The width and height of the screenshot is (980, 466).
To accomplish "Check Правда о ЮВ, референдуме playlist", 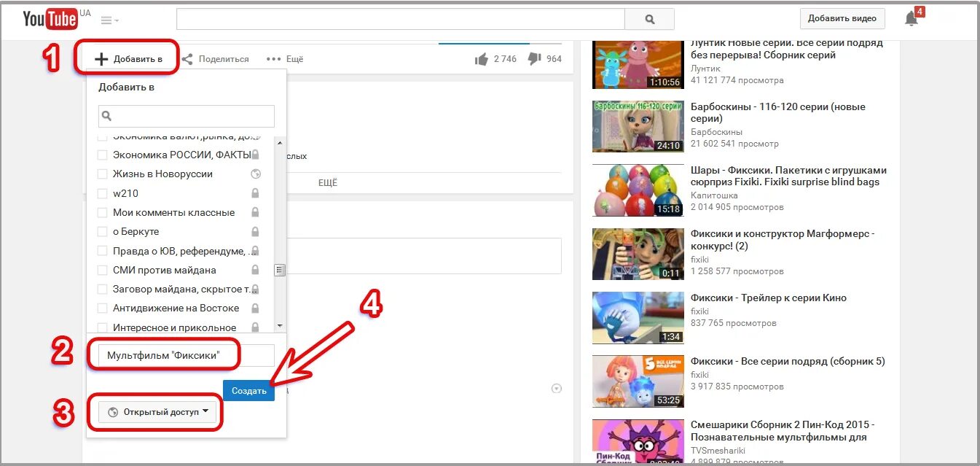I will (103, 251).
